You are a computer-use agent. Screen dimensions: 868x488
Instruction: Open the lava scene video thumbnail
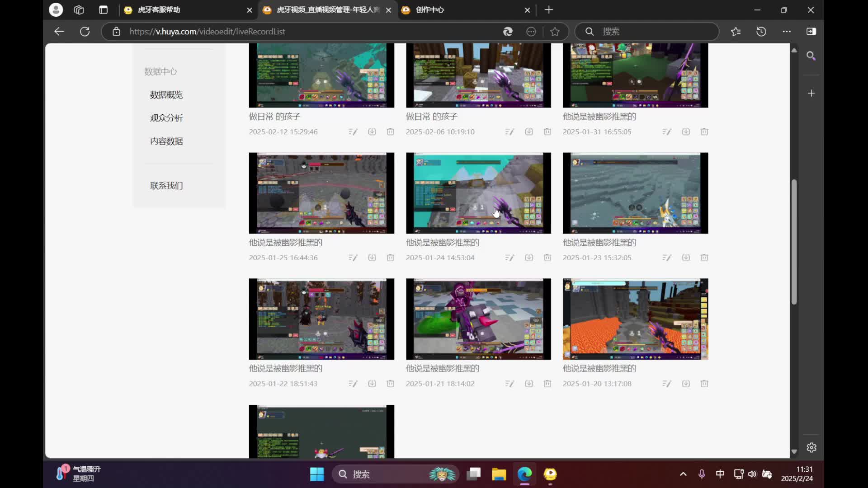tap(635, 319)
